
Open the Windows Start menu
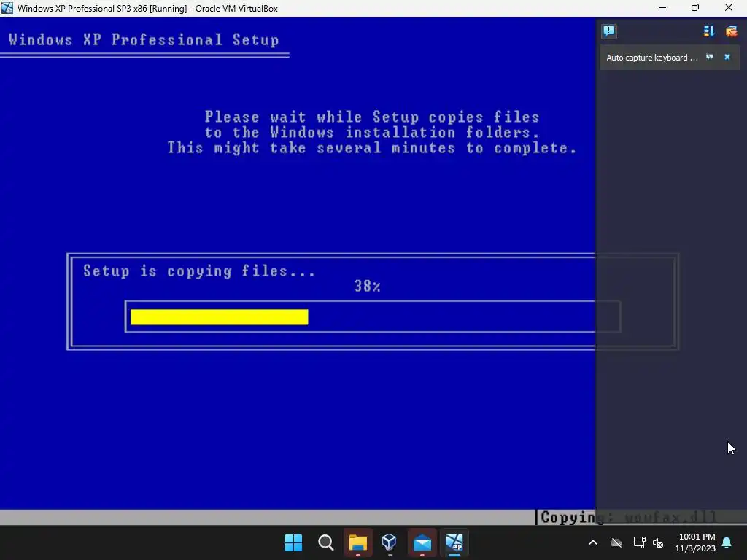coord(293,542)
